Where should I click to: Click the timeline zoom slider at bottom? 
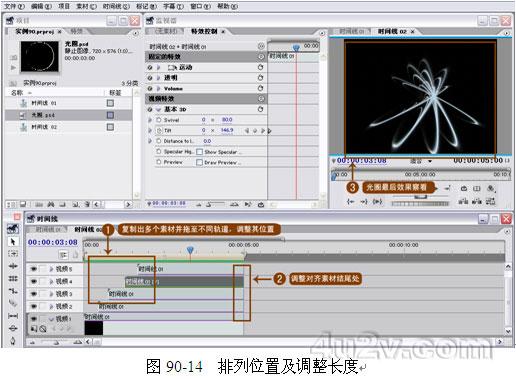tap(56, 342)
